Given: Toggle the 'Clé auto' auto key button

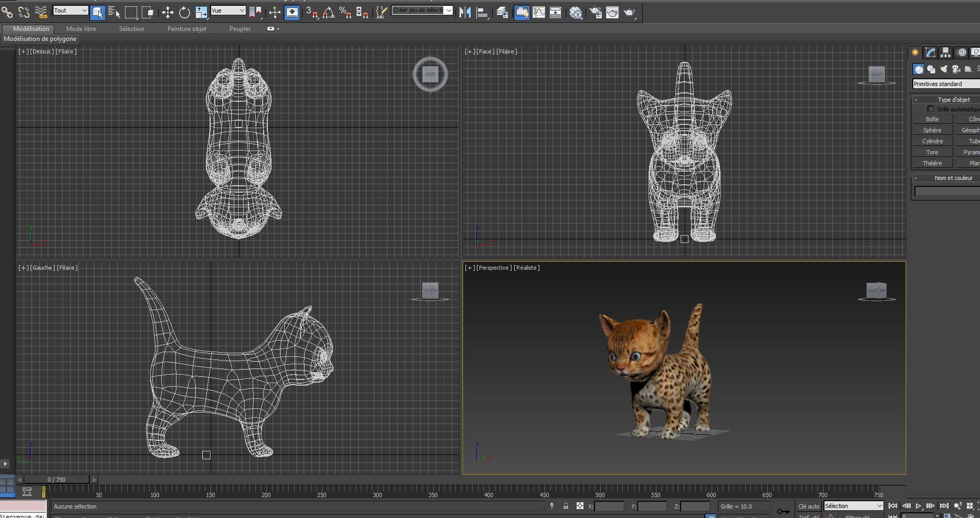Looking at the screenshot, I should tap(808, 506).
